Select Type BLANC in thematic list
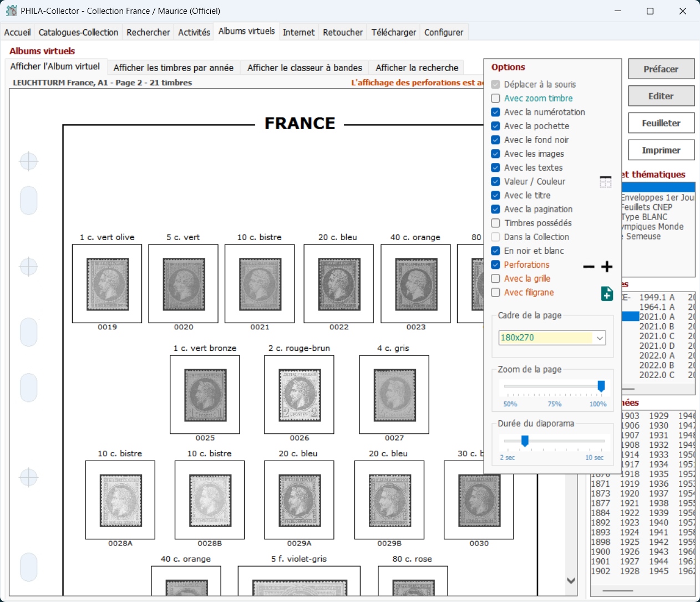Viewport: 700px width, 602px height. pyautogui.click(x=645, y=217)
